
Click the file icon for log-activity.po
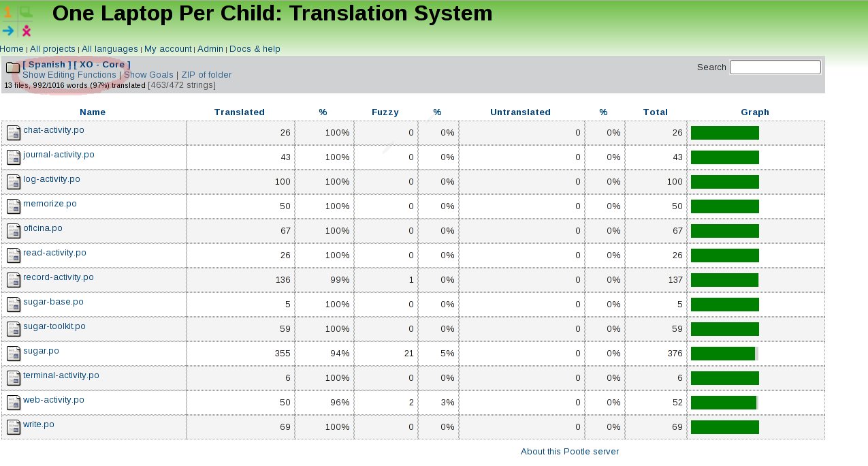[14, 182]
